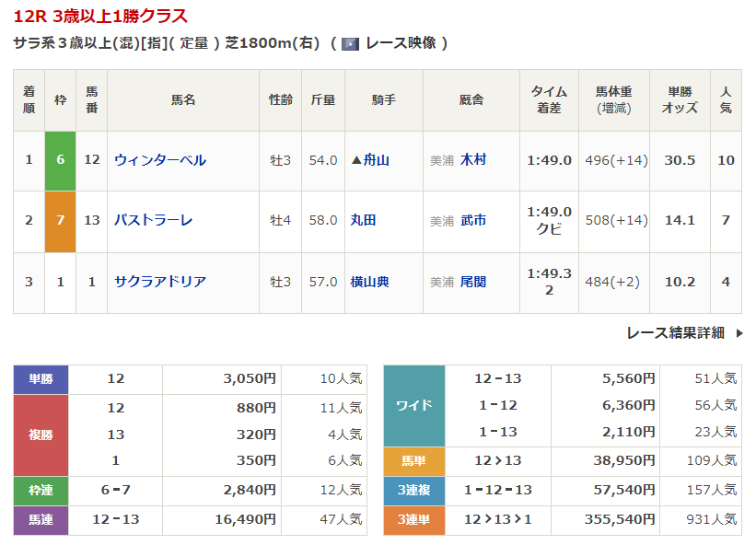Screen dimensions: 756x545
Task: Click the 12R 3歳以上1勝クラス race title
Action: [100, 16]
